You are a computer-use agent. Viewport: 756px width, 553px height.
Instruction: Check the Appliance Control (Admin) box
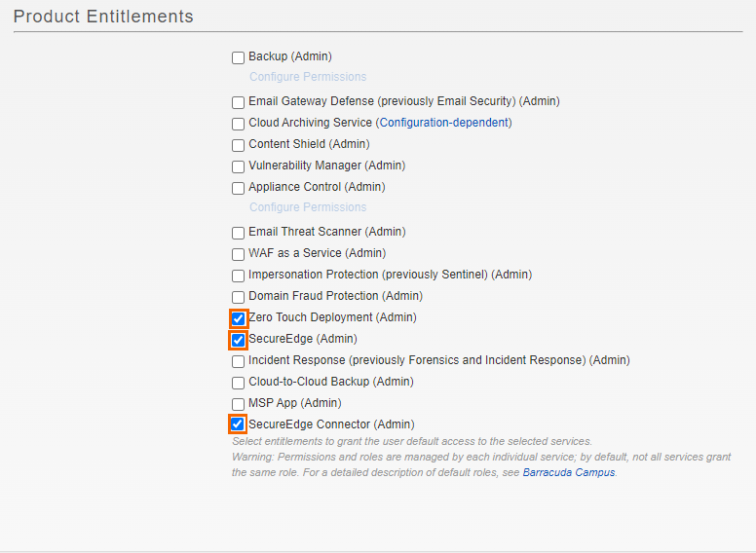pos(238,188)
